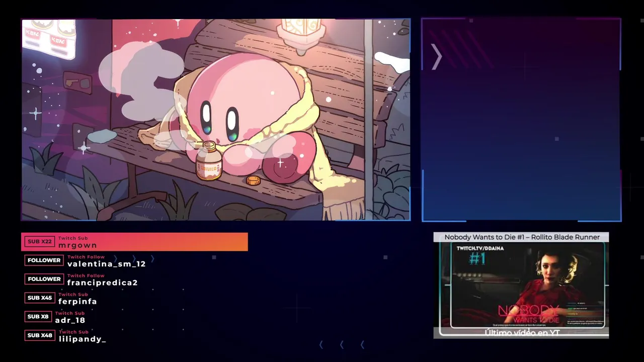This screenshot has height=362, width=644.
Task: Click the SUB X45 badge beside ferpinfa
Action: 40,298
